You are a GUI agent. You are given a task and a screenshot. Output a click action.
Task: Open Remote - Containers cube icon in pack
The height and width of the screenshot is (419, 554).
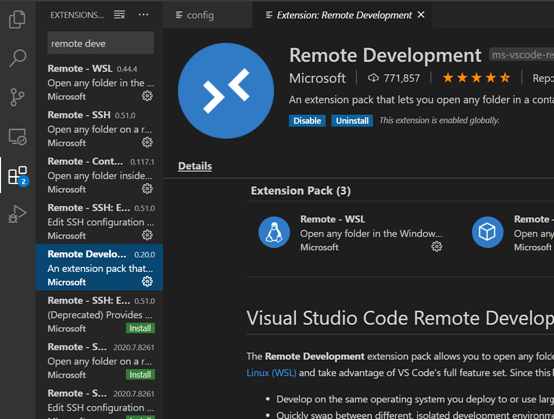tap(488, 232)
